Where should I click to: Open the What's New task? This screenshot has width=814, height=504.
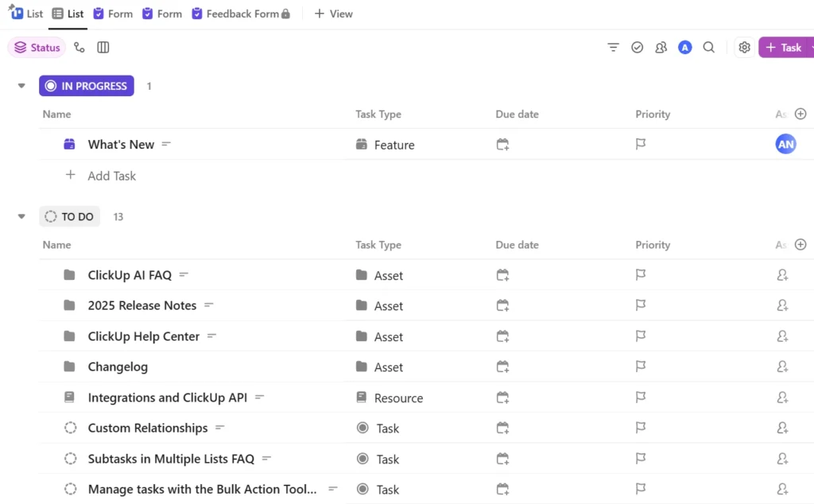pyautogui.click(x=121, y=145)
